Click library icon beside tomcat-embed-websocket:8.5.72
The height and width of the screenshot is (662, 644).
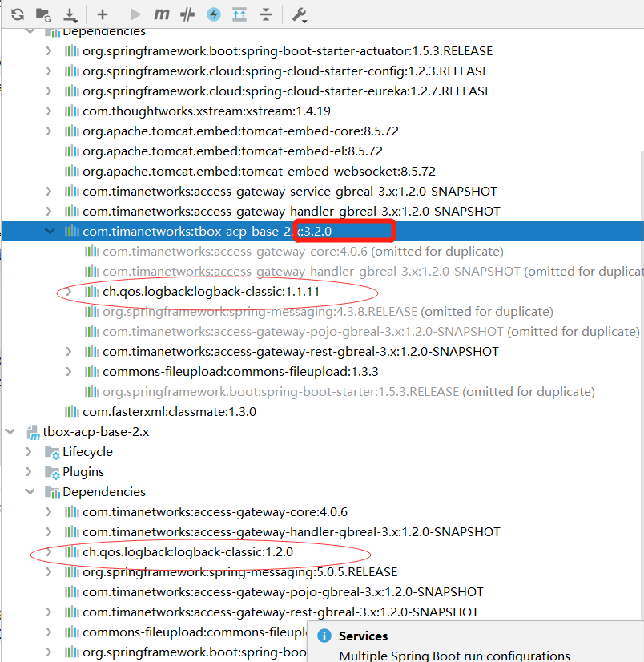pos(72,172)
